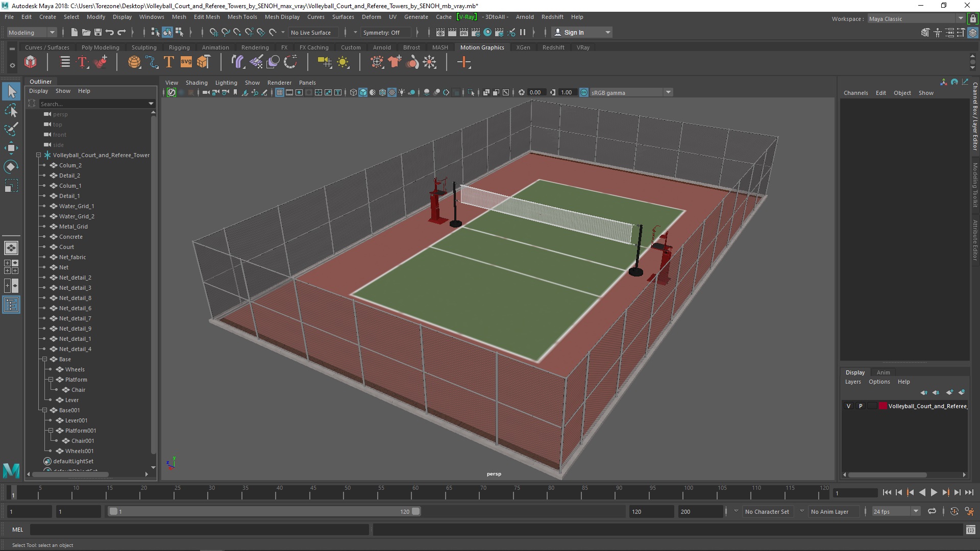Open the Modeling menu set dropdown

click(32, 32)
